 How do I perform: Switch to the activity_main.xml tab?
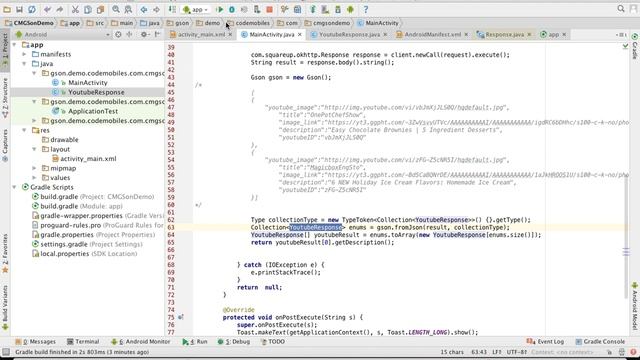(x=201, y=35)
